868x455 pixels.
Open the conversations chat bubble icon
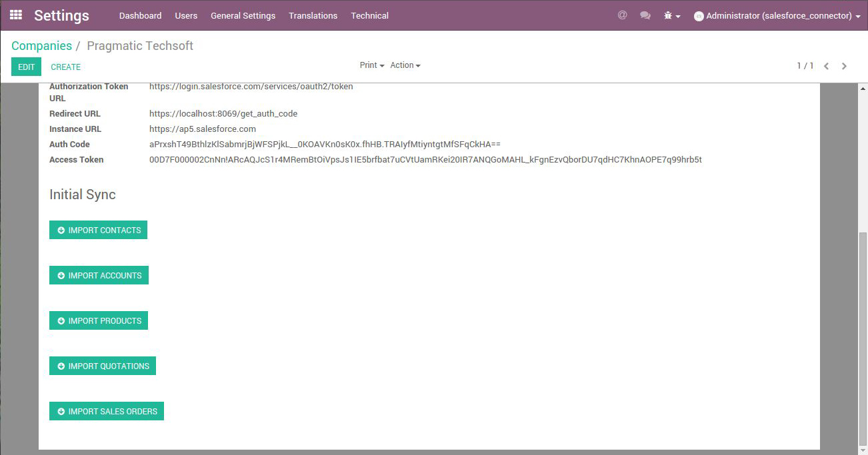(x=645, y=15)
